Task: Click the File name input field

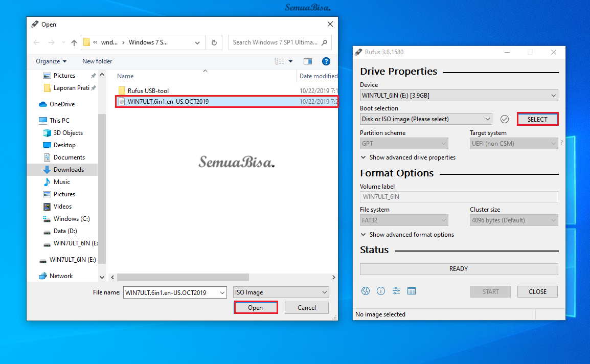Action: [171, 292]
